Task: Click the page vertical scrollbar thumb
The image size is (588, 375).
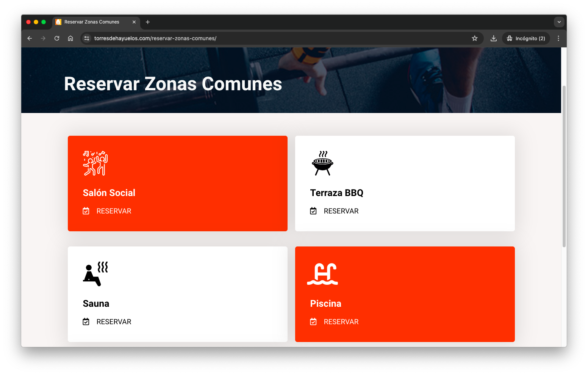Action: pyautogui.click(x=564, y=166)
